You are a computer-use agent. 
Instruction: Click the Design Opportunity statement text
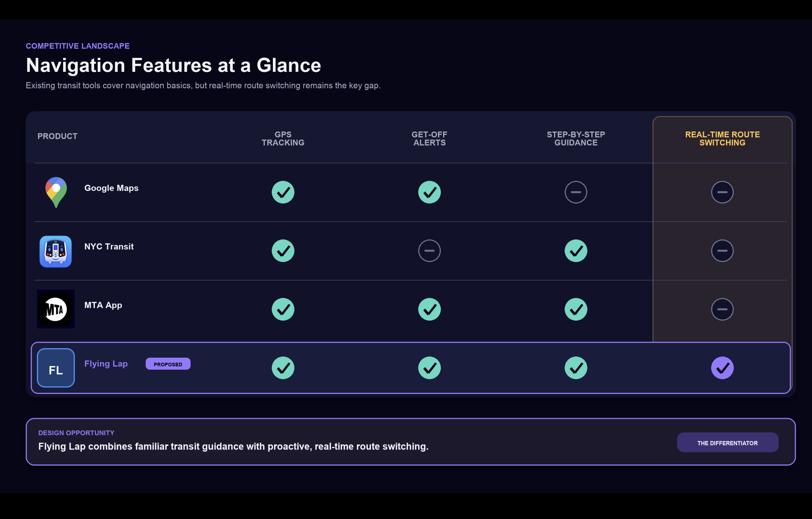click(x=233, y=447)
